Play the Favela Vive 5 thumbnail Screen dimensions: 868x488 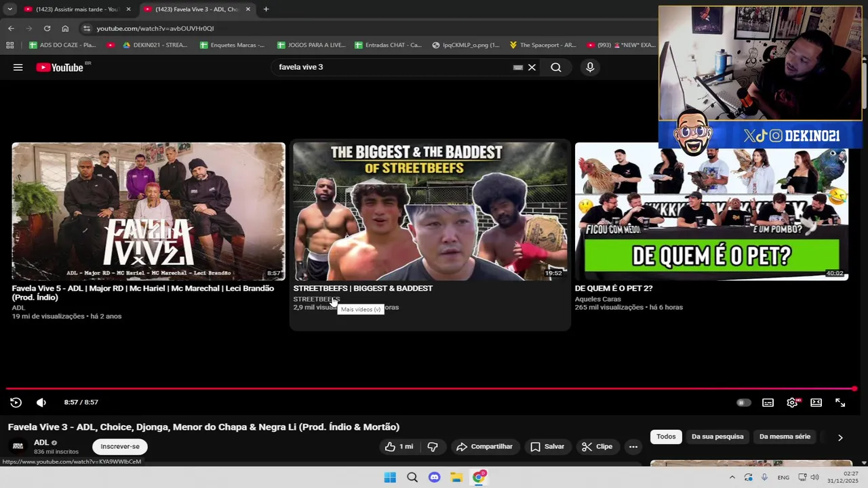(x=149, y=211)
